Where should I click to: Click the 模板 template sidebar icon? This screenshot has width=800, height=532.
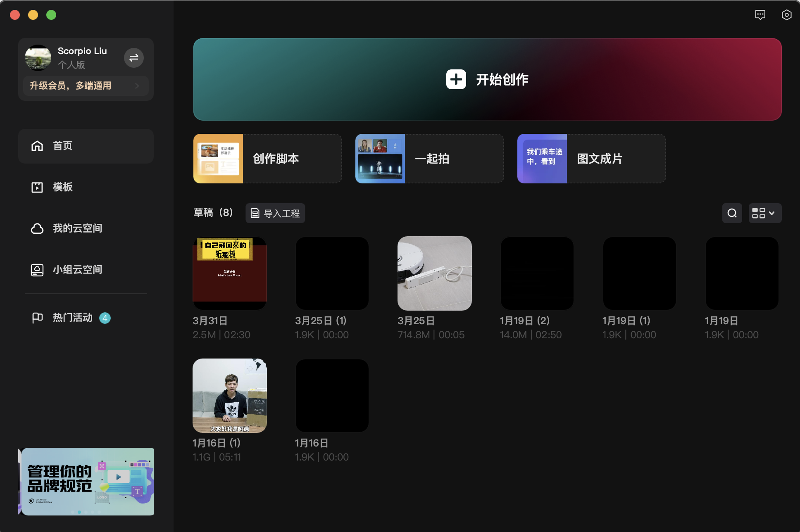pyautogui.click(x=37, y=187)
